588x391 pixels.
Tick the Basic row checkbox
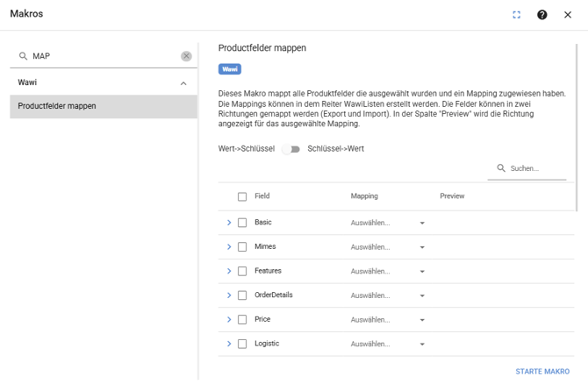(242, 223)
